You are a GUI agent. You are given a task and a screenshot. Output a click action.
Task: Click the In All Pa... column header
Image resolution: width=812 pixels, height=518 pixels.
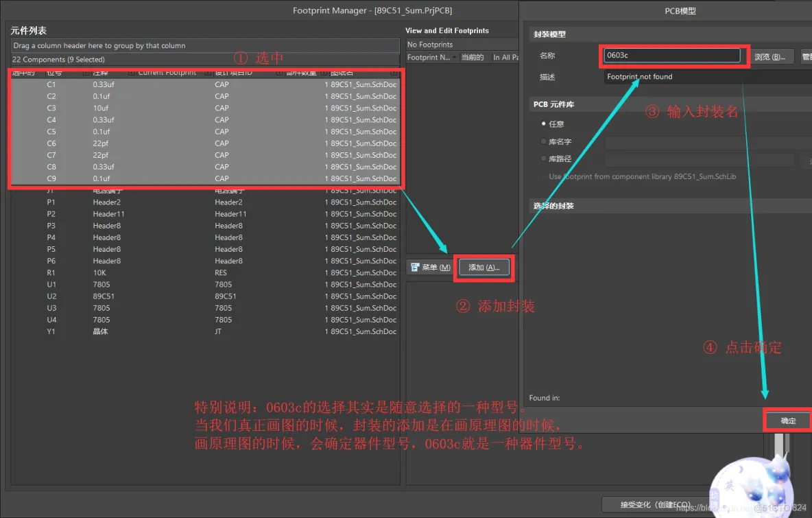point(505,57)
